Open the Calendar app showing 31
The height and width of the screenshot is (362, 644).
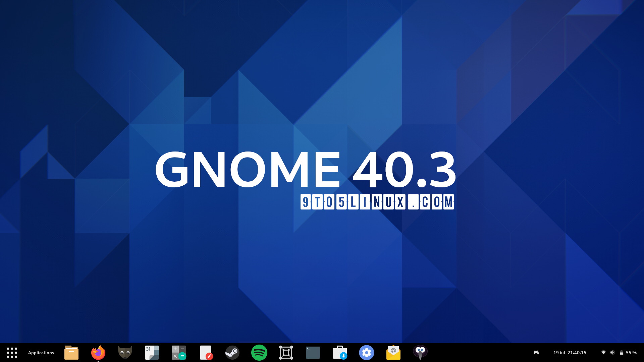tap(152, 353)
